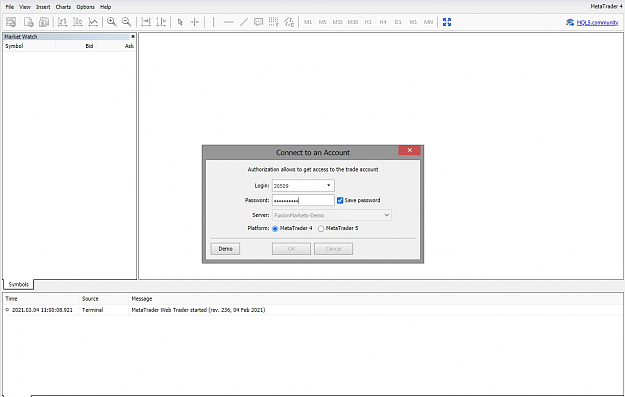Open the View menu
Image resolution: width=625 pixels, height=397 pixels.
[25, 7]
